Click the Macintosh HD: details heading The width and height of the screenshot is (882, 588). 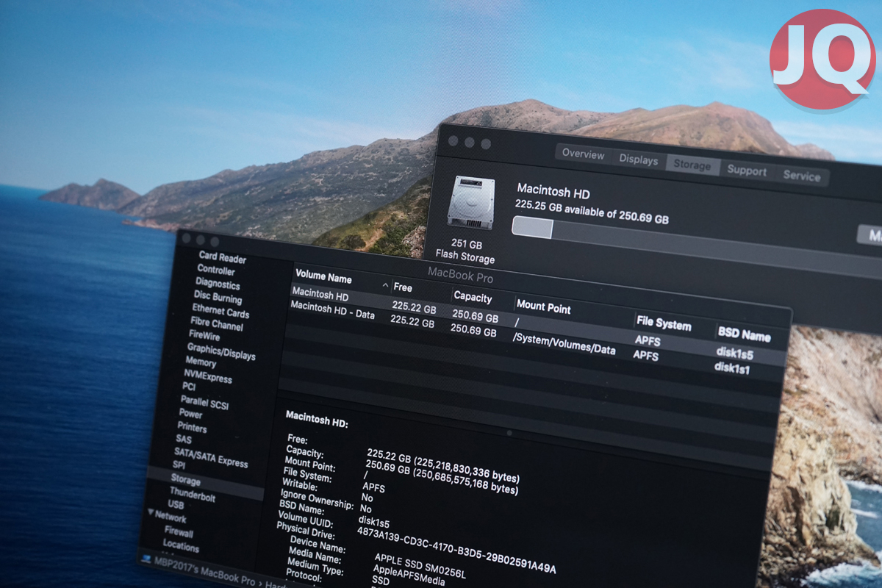coord(316,419)
